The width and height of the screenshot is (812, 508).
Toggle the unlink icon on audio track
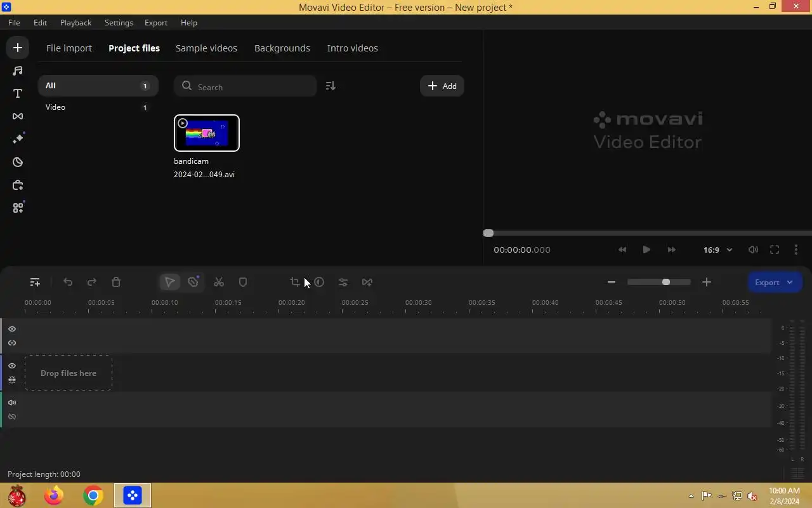point(12,417)
